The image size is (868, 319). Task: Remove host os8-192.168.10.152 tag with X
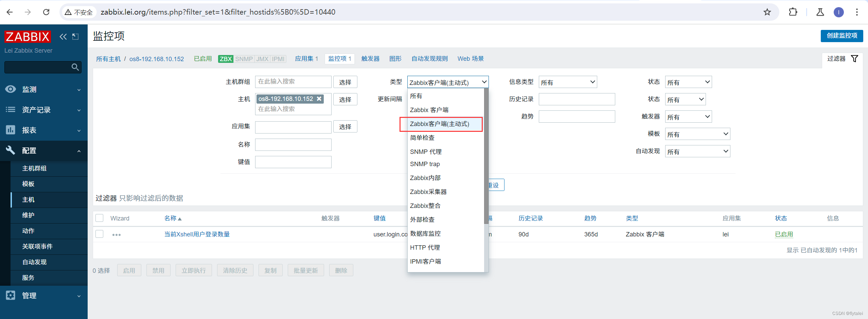coord(319,99)
